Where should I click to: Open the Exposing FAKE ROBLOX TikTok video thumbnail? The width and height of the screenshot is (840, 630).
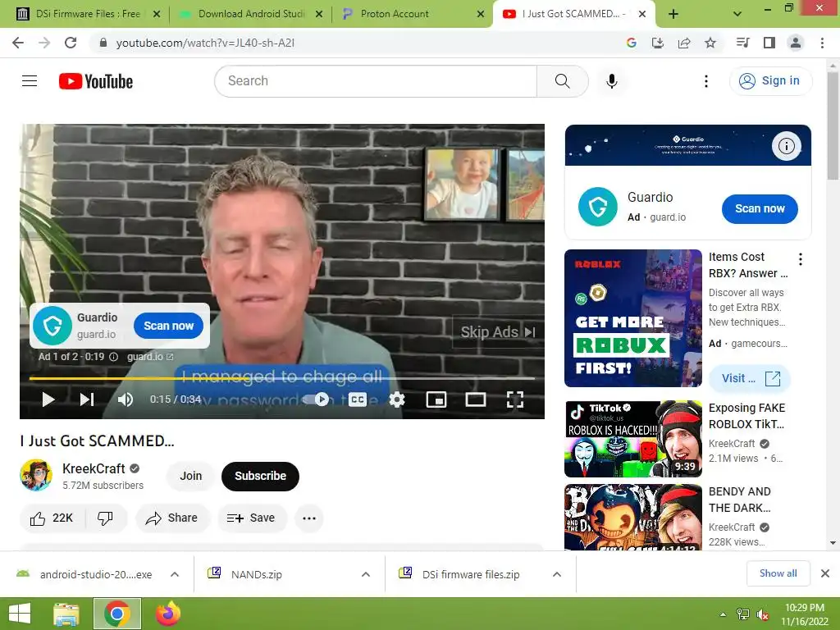(x=633, y=439)
